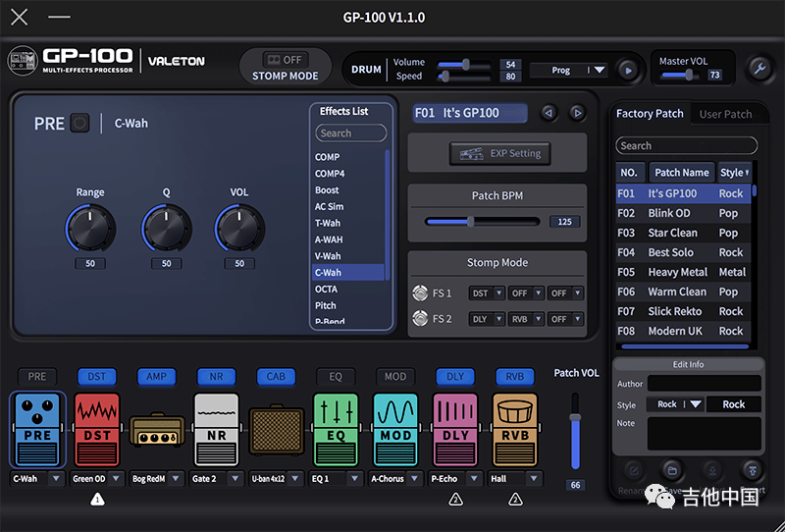Choose T-Wah in Effects List
This screenshot has width=785, height=532.
(348, 223)
